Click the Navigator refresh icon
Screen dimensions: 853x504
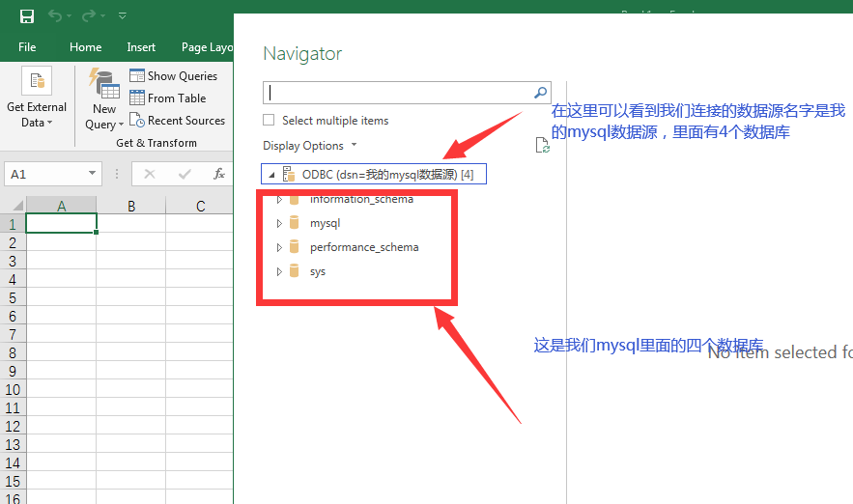542,145
